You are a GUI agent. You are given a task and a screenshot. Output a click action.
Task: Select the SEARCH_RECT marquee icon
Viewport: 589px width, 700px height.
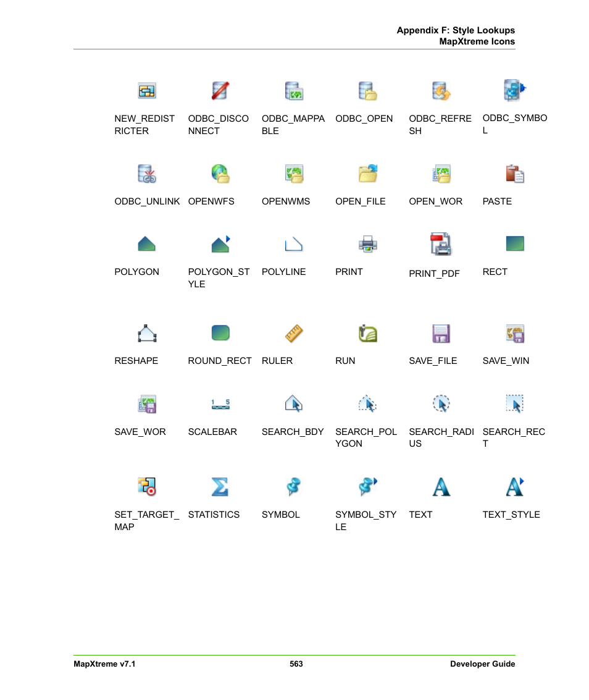coord(515,403)
